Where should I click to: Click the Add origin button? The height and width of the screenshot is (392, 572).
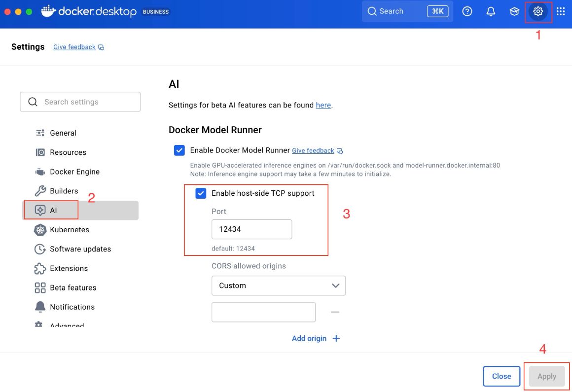pos(309,338)
